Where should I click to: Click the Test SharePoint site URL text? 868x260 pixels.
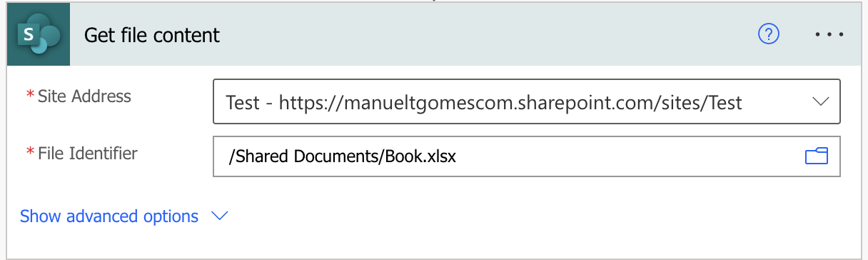pos(484,103)
